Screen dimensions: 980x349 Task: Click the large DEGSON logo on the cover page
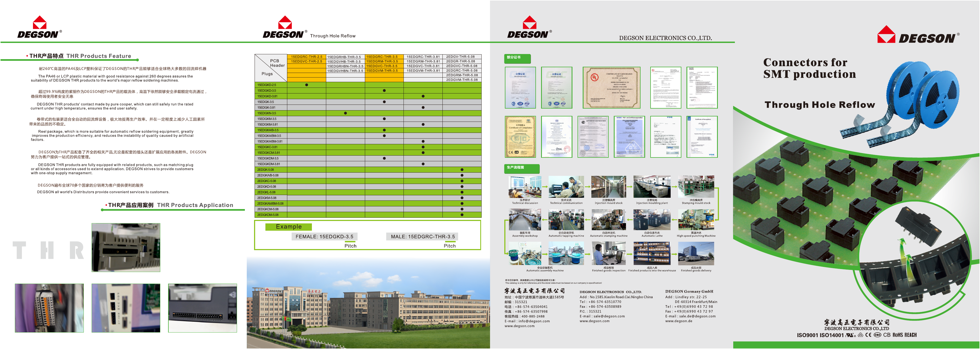918,35
